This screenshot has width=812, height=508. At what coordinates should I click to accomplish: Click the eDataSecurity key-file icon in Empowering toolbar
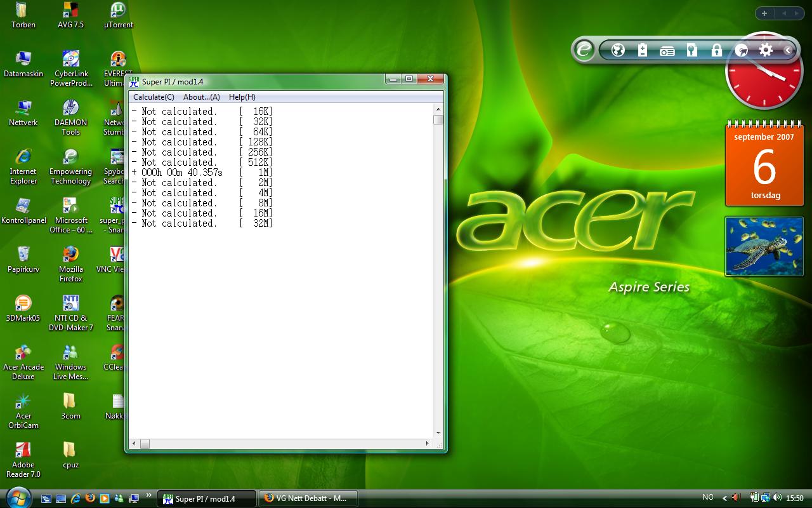click(691, 50)
